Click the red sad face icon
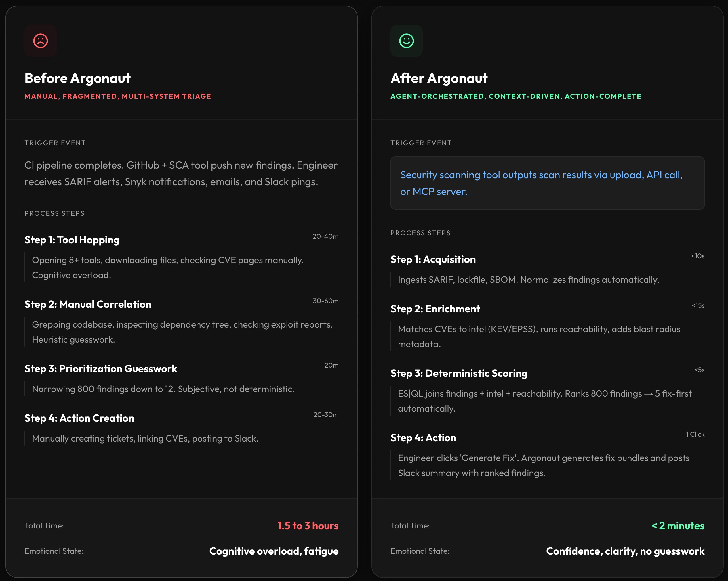Screen dimensions: 728x581 click(41, 41)
